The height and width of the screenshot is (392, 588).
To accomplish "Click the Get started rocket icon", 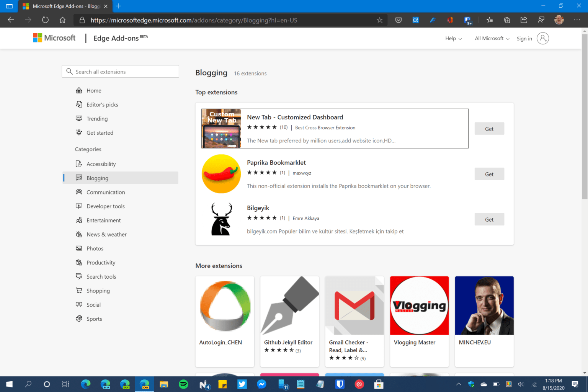I will tap(79, 132).
